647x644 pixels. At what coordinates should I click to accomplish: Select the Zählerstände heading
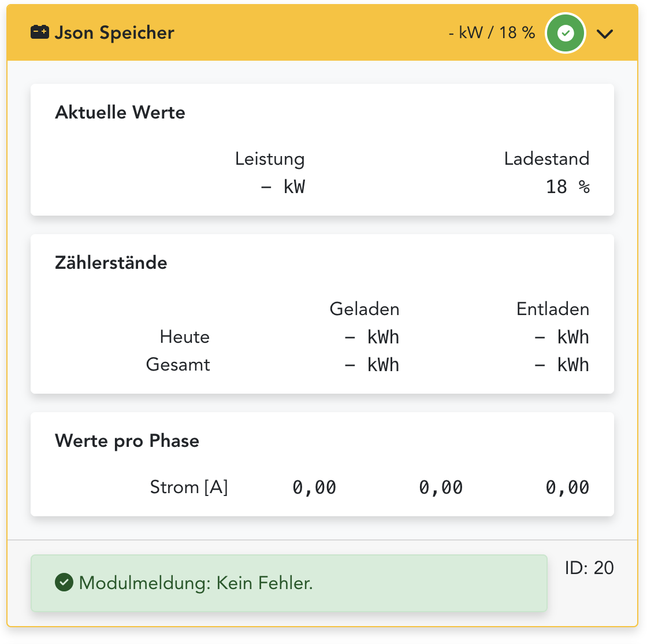pos(111,262)
